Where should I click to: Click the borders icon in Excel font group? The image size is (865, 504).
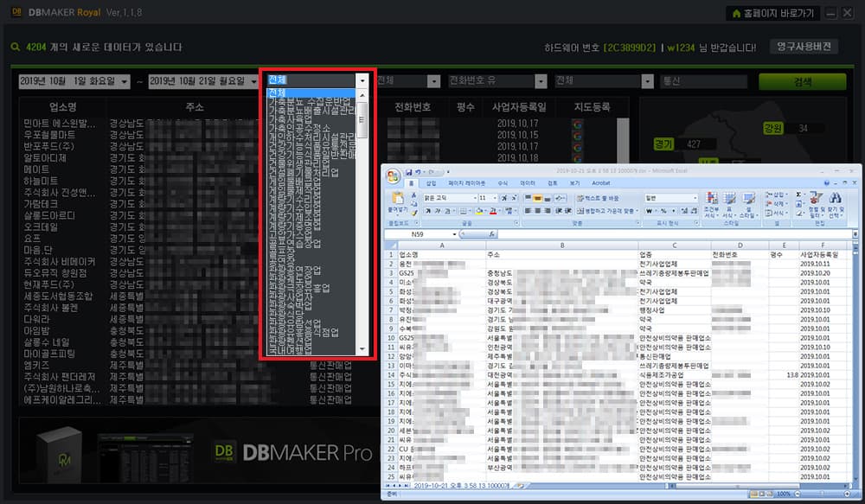click(x=463, y=211)
